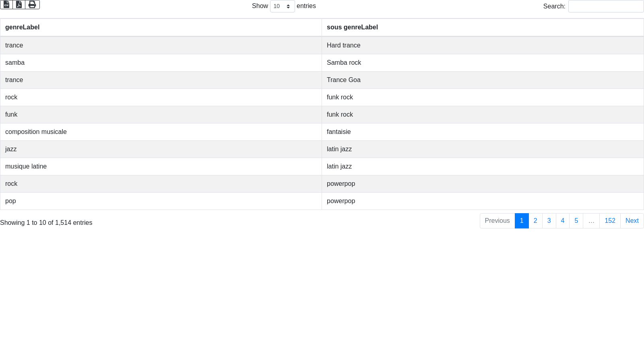
Task: Select the musique latine cell
Action: 26,167
